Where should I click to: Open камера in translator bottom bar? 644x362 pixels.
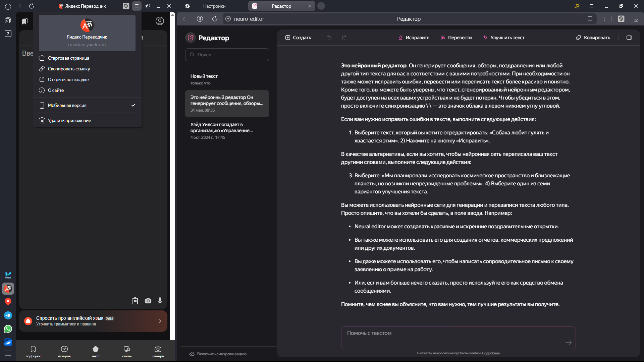click(x=158, y=352)
